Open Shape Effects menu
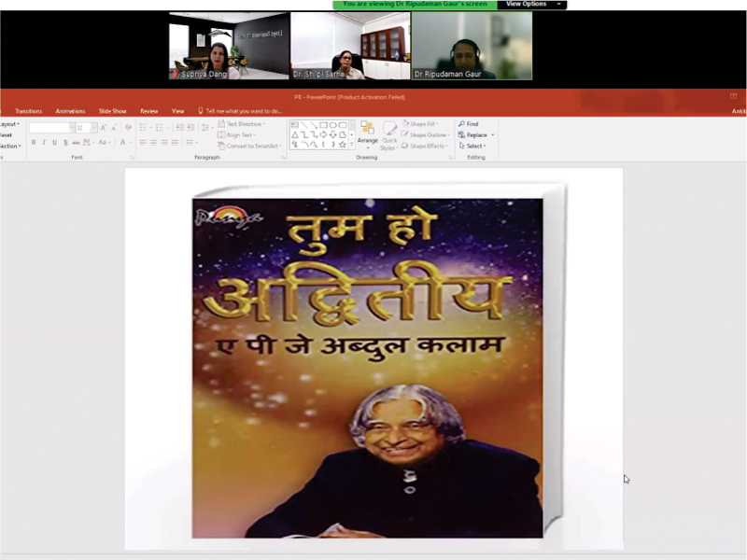The height and width of the screenshot is (560, 747). pyautogui.click(x=424, y=146)
